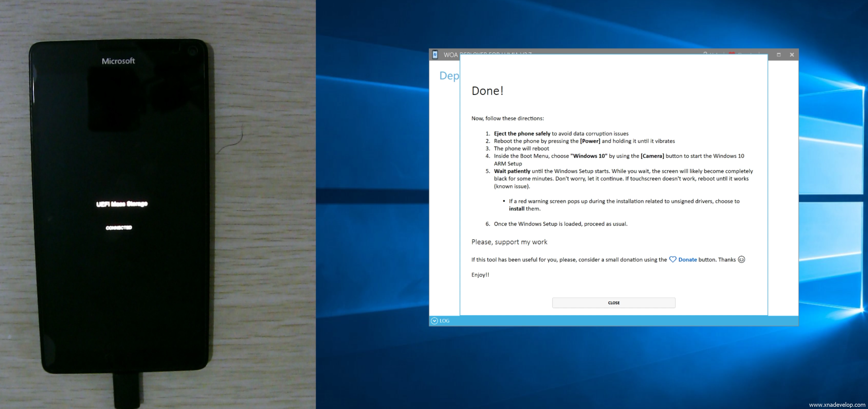Click the WOA title text in title bar

[450, 55]
